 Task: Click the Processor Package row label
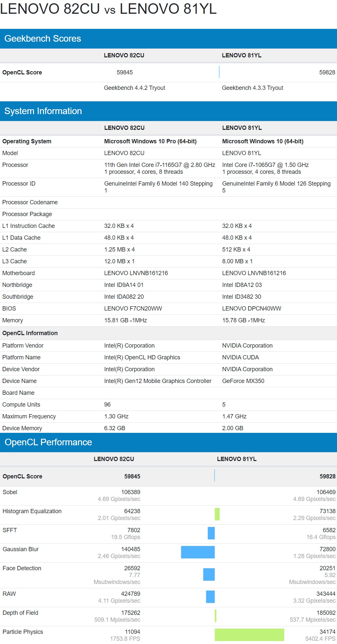tap(27, 214)
